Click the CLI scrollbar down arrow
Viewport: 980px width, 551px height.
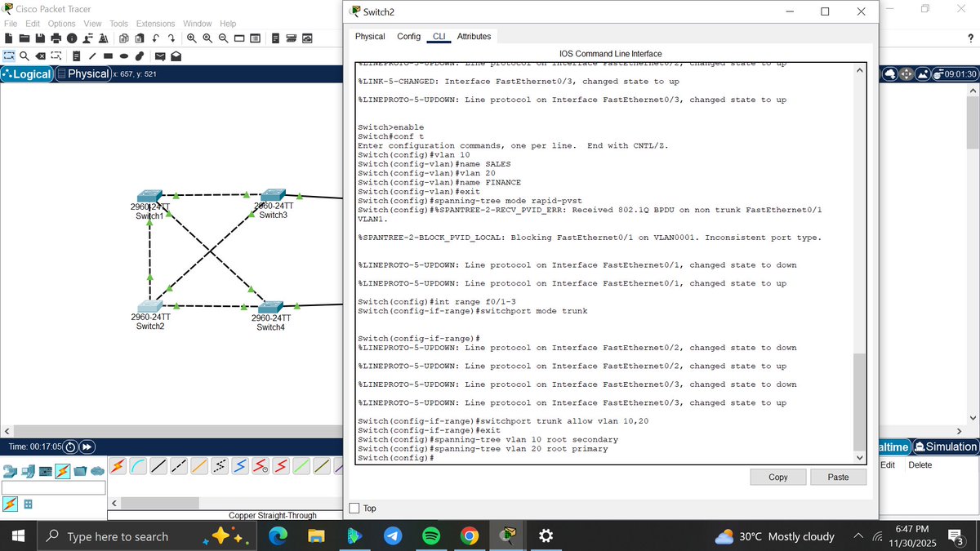pos(858,457)
